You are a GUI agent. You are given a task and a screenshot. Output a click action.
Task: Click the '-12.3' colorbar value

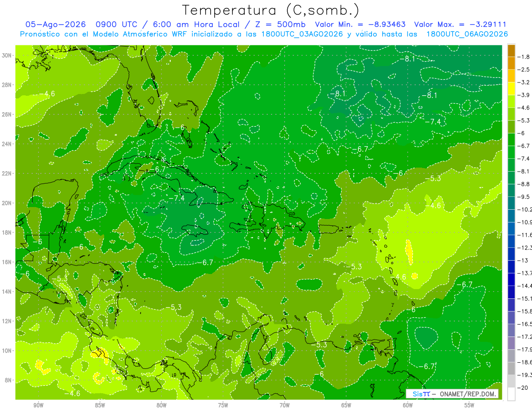525,247
